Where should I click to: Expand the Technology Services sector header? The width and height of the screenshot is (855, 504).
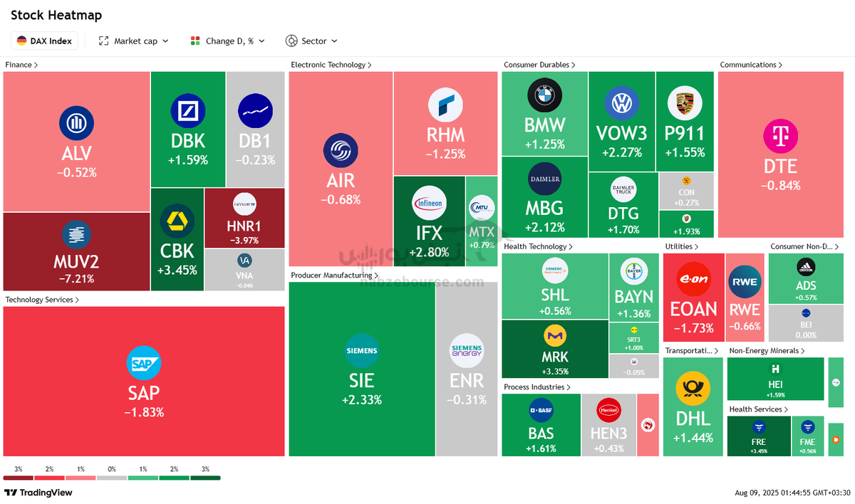point(42,300)
